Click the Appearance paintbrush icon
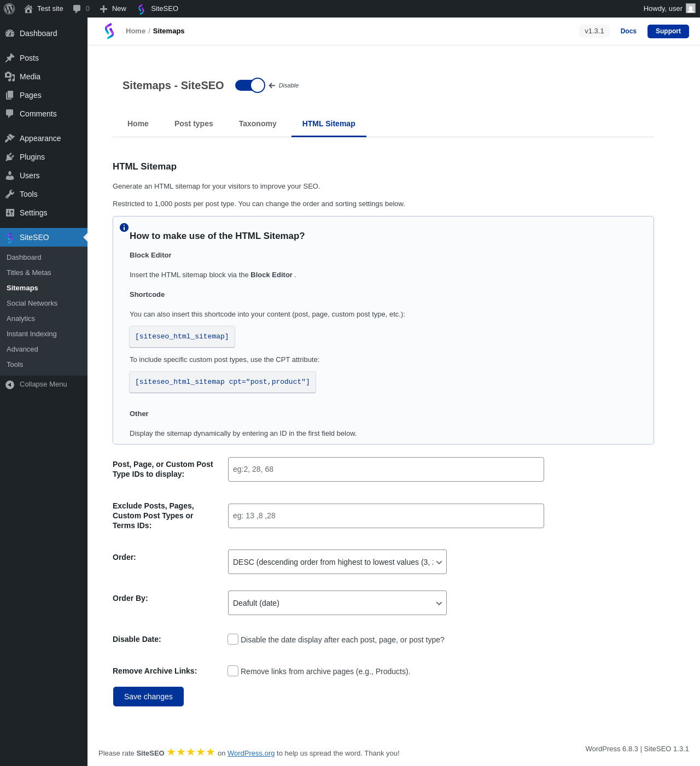 pos(10,138)
